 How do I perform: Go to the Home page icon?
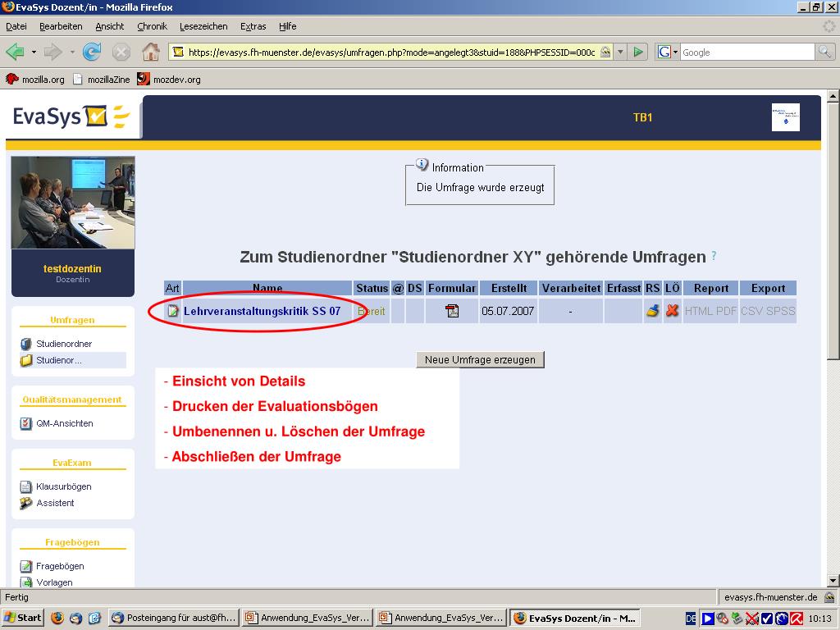point(151,52)
